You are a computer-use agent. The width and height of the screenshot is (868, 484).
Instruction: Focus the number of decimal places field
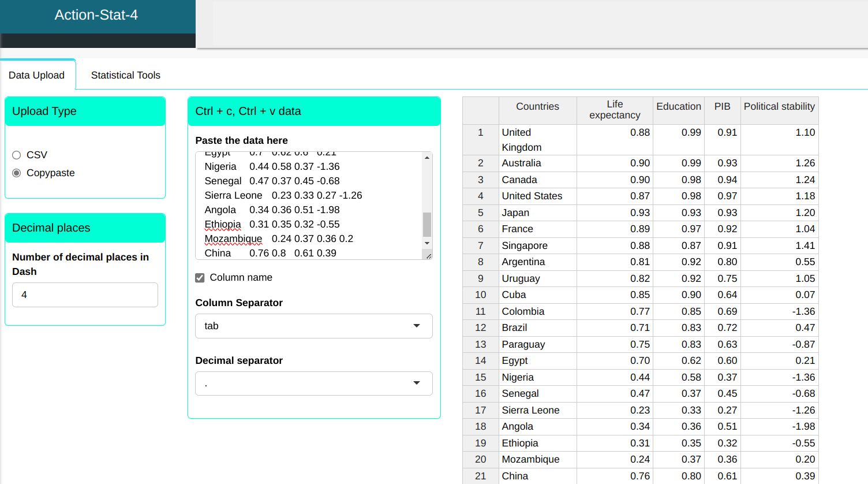pos(85,295)
